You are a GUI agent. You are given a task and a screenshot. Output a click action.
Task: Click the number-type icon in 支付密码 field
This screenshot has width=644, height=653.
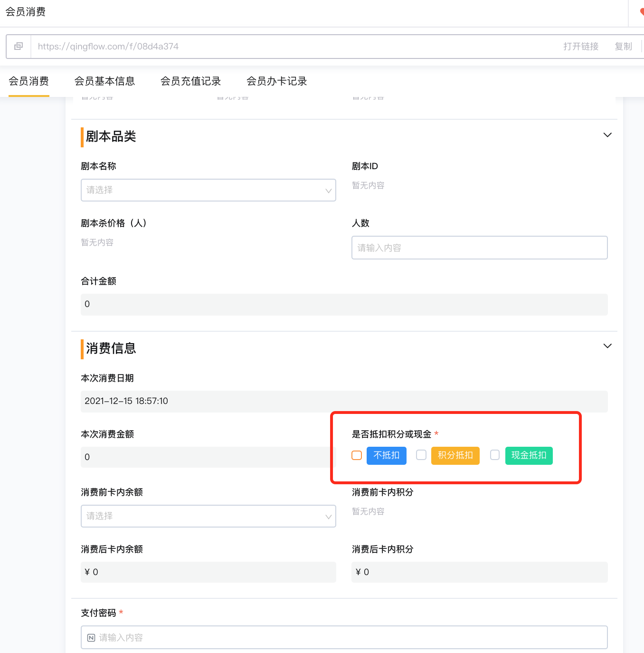[91, 637]
